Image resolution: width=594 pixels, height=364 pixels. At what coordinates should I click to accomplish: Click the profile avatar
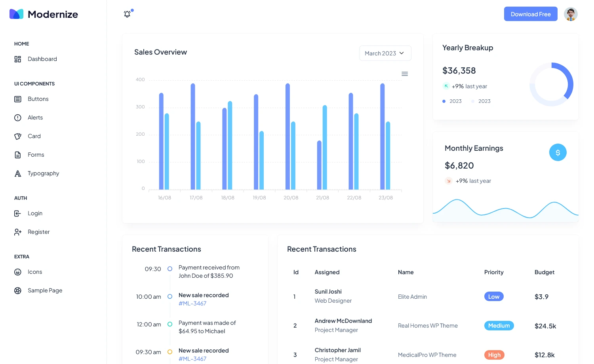coord(571,14)
